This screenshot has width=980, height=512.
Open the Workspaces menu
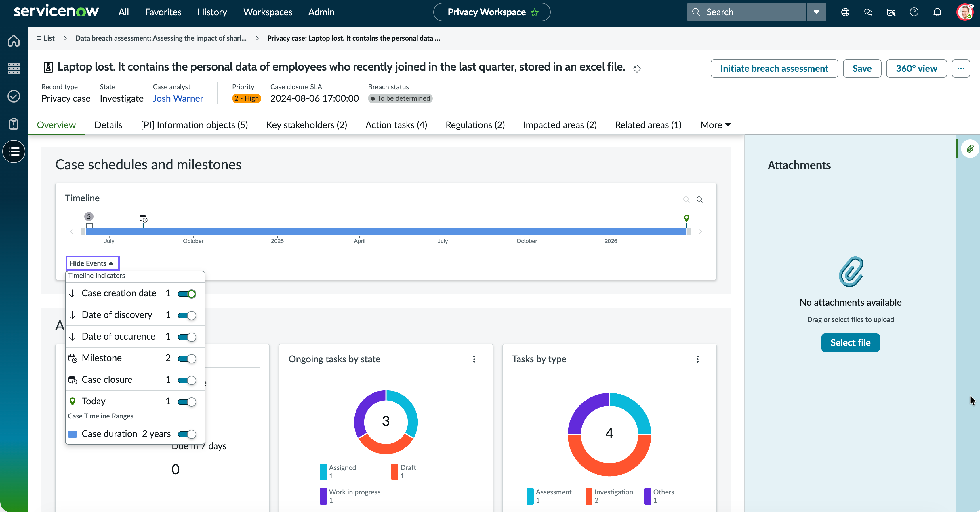click(268, 12)
